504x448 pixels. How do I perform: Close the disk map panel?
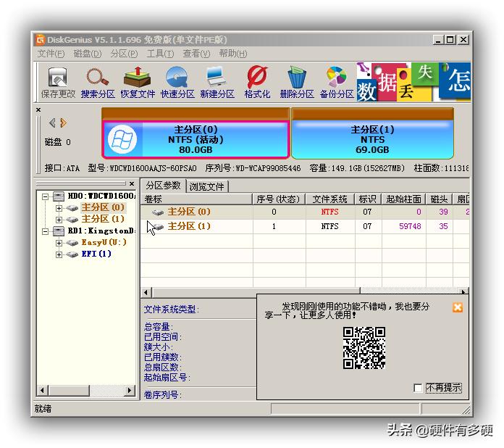tap(38, 109)
